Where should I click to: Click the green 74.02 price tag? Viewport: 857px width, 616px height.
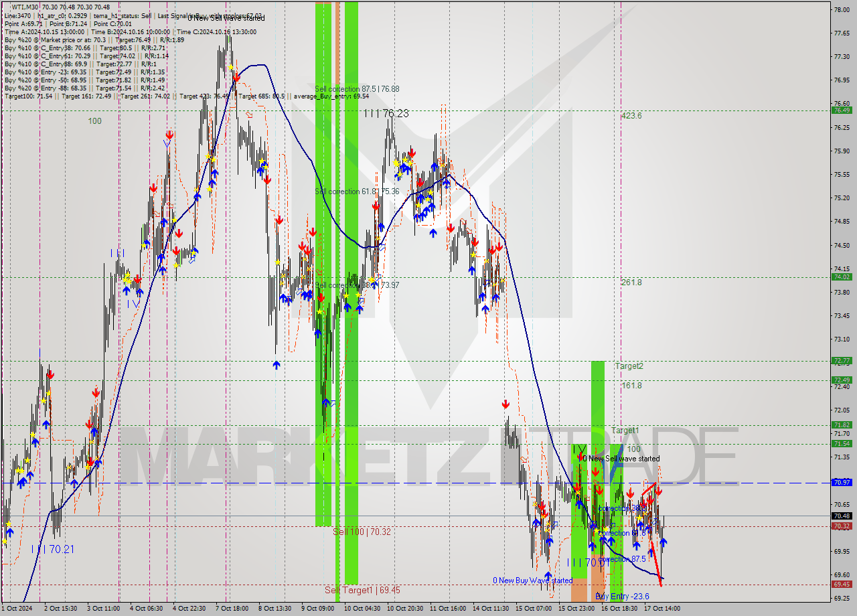point(841,277)
